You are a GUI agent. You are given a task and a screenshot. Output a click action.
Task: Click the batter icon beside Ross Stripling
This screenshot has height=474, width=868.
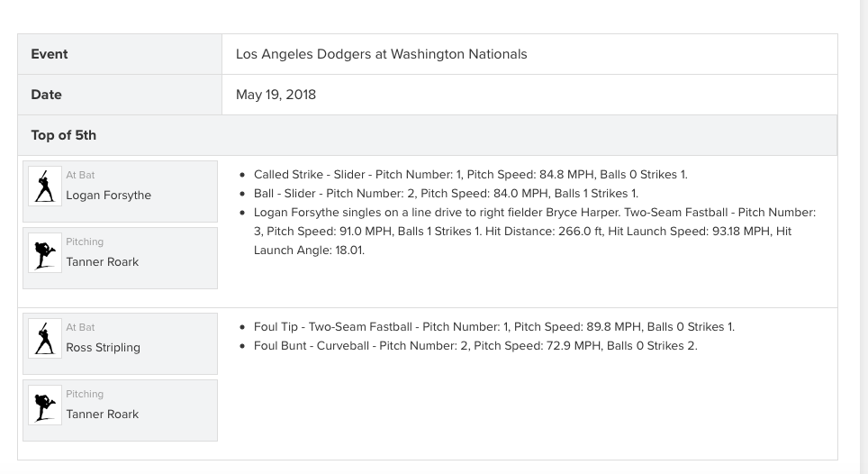(x=45, y=339)
